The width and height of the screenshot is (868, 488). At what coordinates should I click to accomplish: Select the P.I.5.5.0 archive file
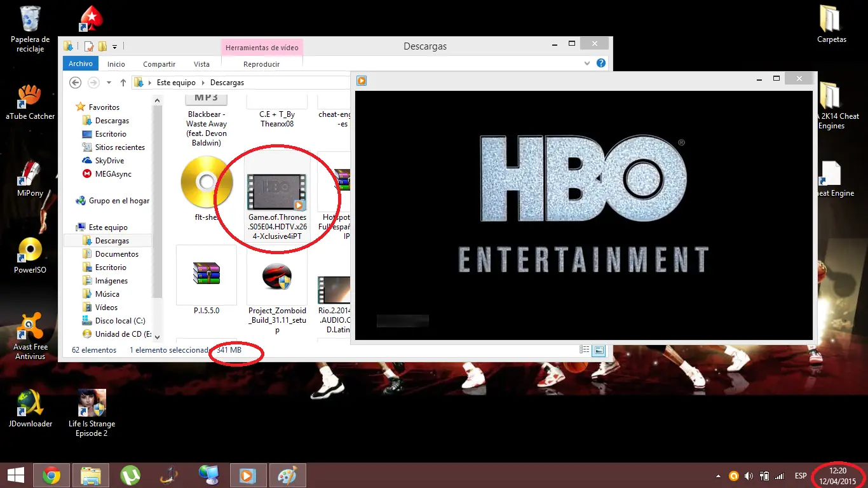[x=207, y=280]
